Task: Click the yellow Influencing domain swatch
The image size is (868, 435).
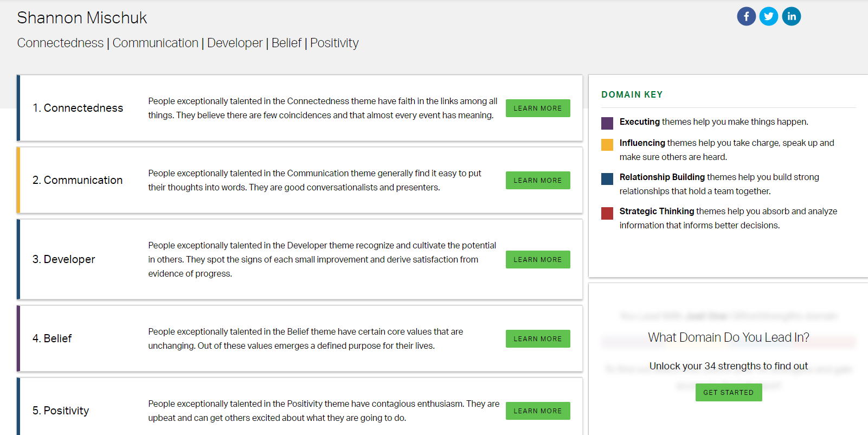Action: tap(607, 144)
